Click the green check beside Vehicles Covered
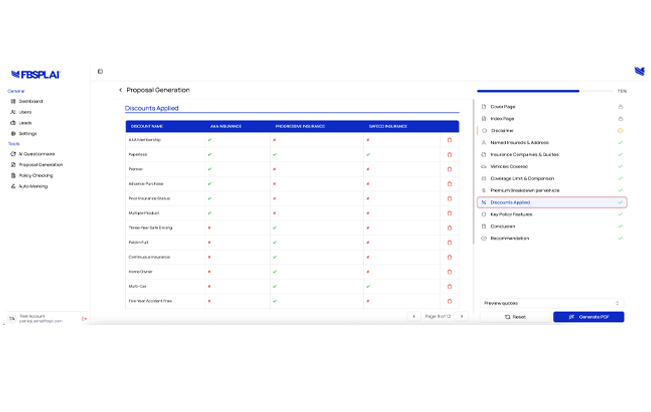651x412 pixels. (x=620, y=167)
